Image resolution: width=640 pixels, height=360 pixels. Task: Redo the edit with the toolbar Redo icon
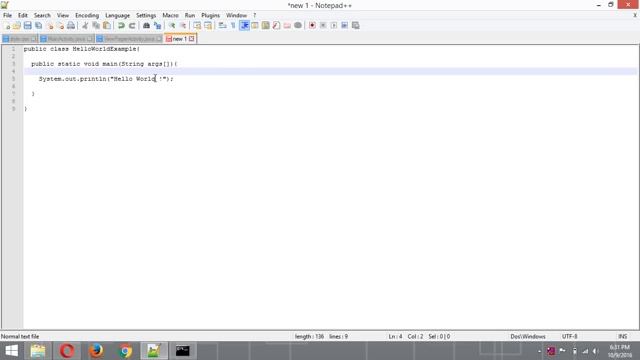tap(132, 26)
